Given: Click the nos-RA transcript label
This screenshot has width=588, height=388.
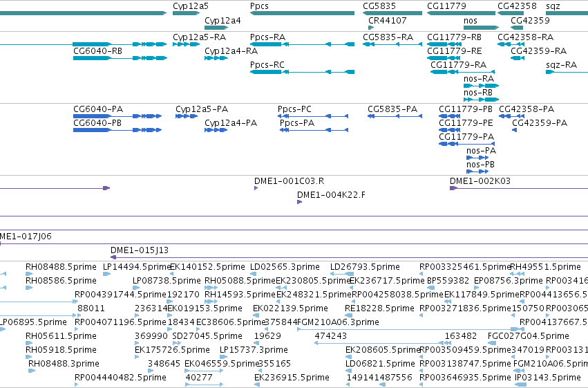Looking at the screenshot, I should click(x=479, y=79).
